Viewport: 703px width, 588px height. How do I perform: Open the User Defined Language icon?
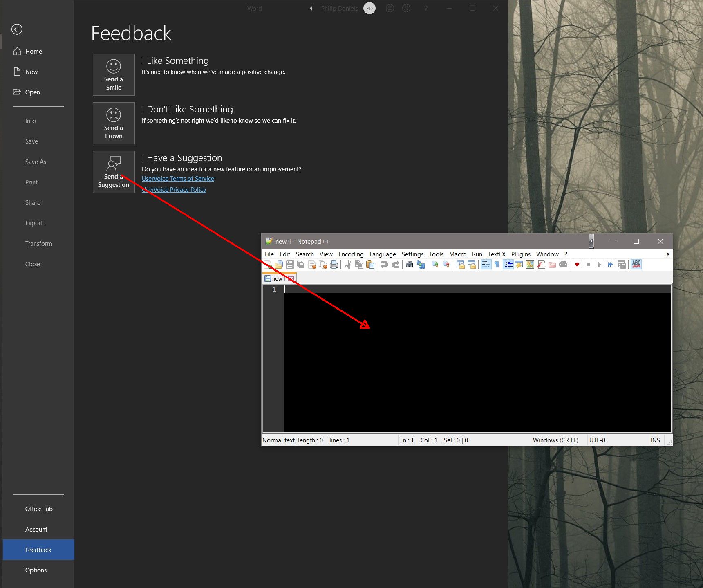(x=519, y=265)
